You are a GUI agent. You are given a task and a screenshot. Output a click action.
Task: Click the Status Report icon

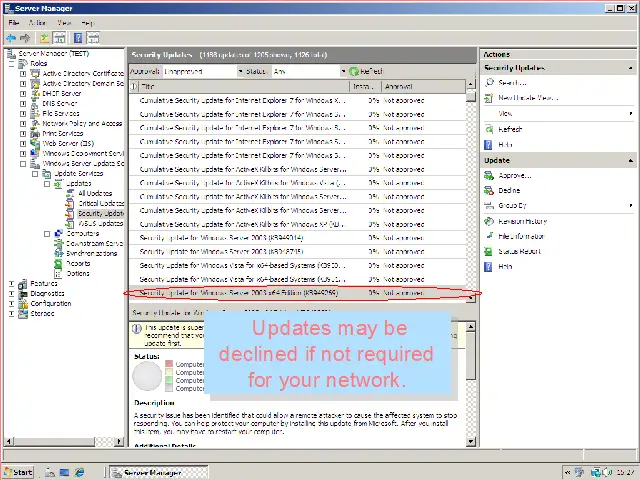click(x=489, y=251)
